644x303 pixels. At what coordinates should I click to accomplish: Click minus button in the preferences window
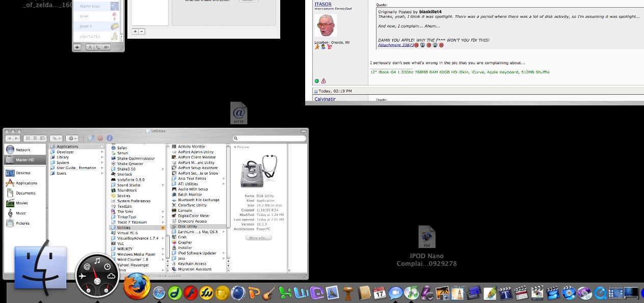[142, 31]
